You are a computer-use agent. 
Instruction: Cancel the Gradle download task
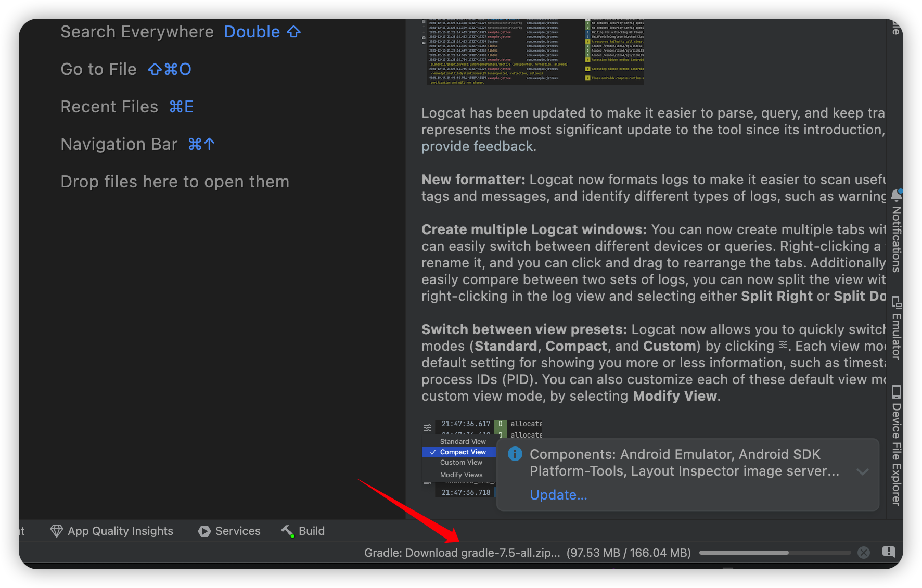point(864,553)
